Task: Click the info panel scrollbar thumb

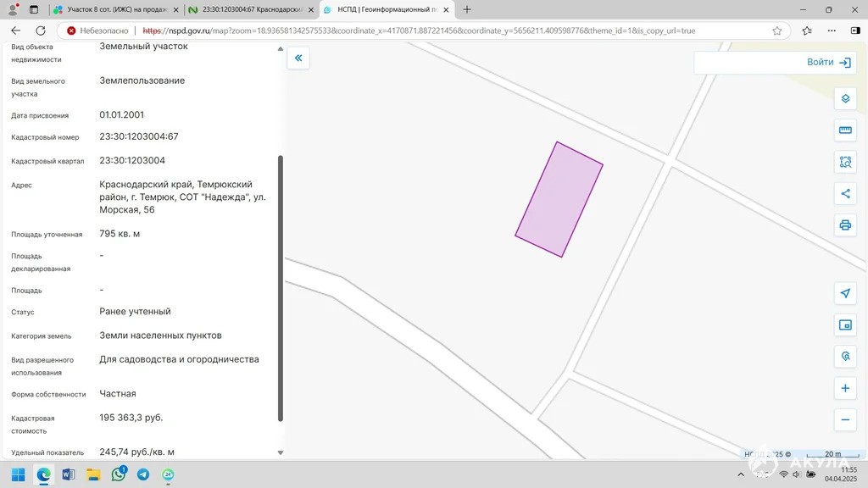Action: coord(280,288)
